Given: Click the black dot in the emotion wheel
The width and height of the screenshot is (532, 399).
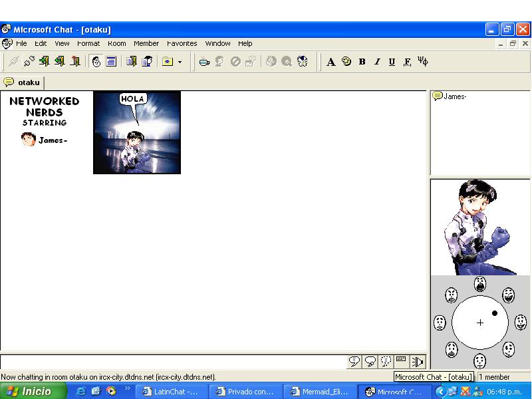Looking at the screenshot, I should click(494, 313).
